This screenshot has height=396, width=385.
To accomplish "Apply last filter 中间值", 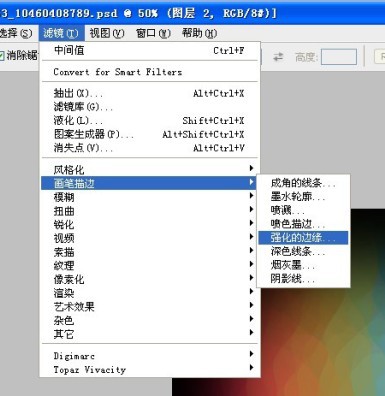I will 149,51.
